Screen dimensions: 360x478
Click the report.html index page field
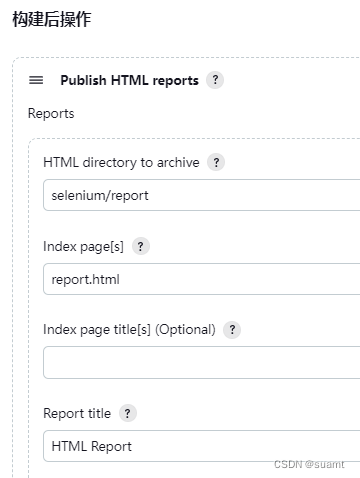pyautogui.click(x=202, y=279)
